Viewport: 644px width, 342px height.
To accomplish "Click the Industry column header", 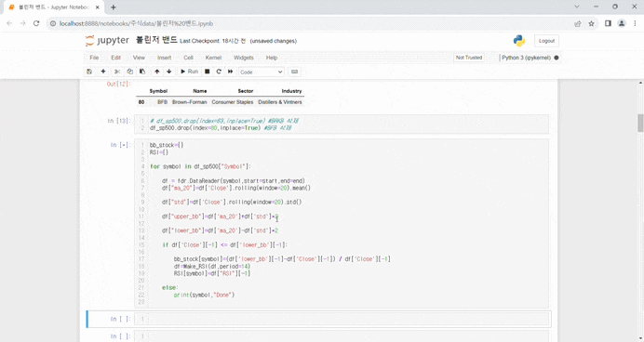I will click(291, 91).
